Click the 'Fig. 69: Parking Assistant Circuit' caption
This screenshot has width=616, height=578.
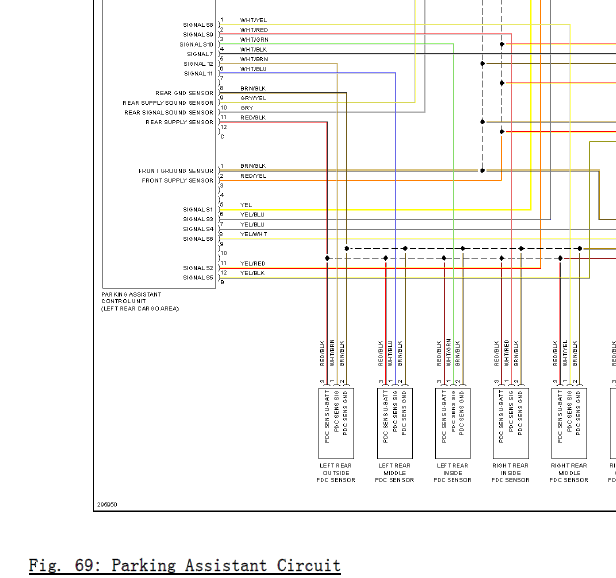pyautogui.click(x=185, y=566)
